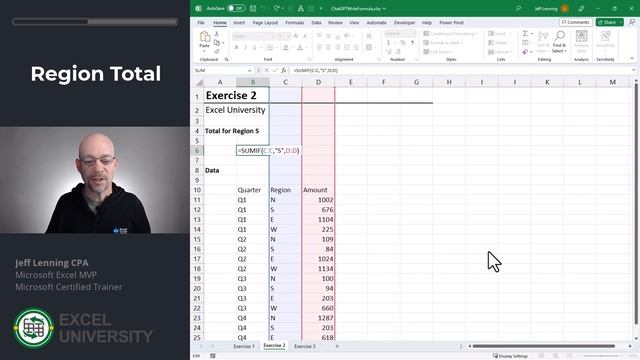
Task: Open the File menu tab
Action: pyautogui.click(x=201, y=23)
